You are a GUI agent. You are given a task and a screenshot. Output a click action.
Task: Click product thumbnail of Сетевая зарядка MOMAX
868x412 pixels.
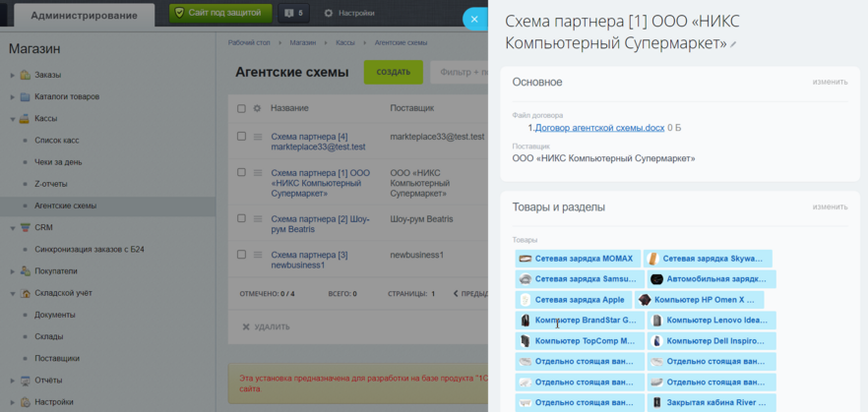tap(526, 259)
